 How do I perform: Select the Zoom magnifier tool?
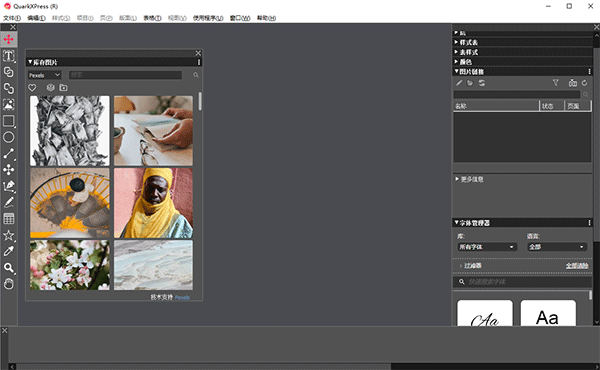(8, 267)
